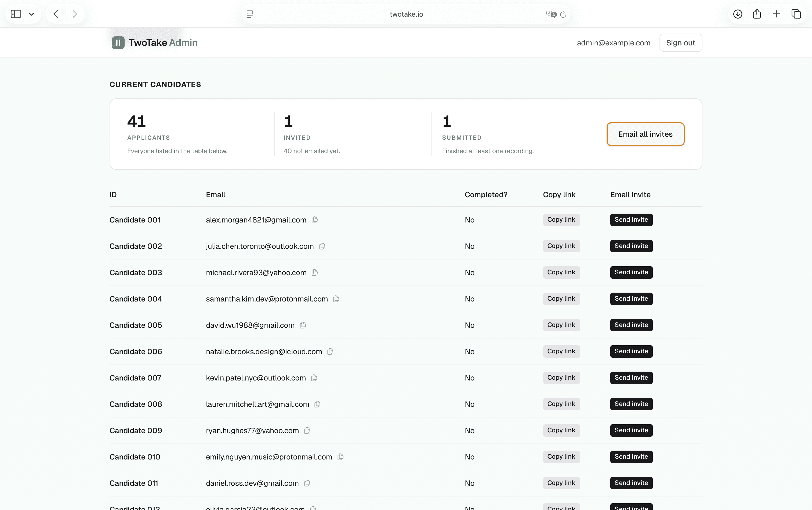Click the Completed? column header
This screenshot has height=510, width=812.
point(486,195)
